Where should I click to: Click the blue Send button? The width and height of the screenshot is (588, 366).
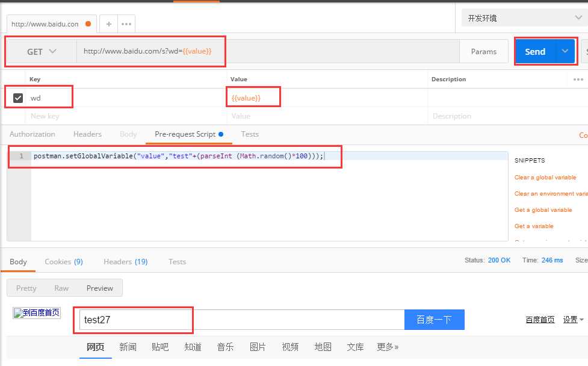[x=535, y=51]
